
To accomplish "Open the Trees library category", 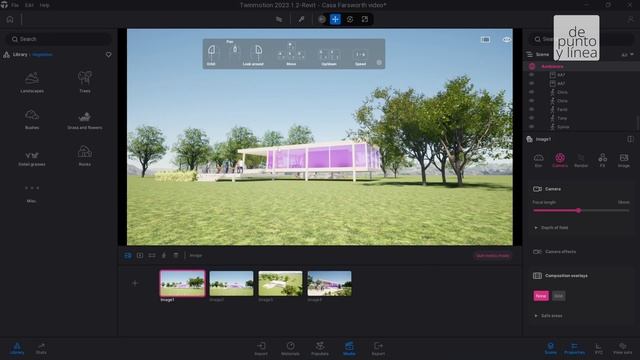I will 85,81.
